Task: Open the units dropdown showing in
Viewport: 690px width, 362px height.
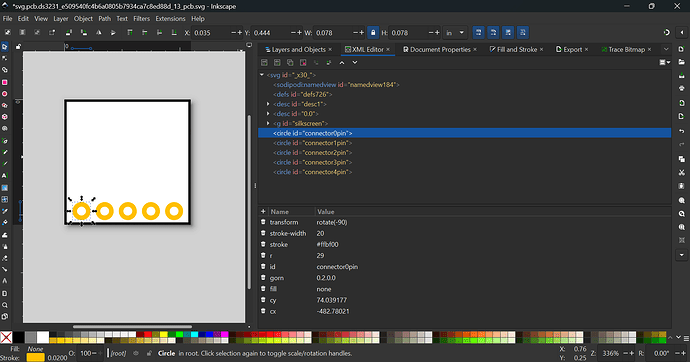Action: point(455,33)
